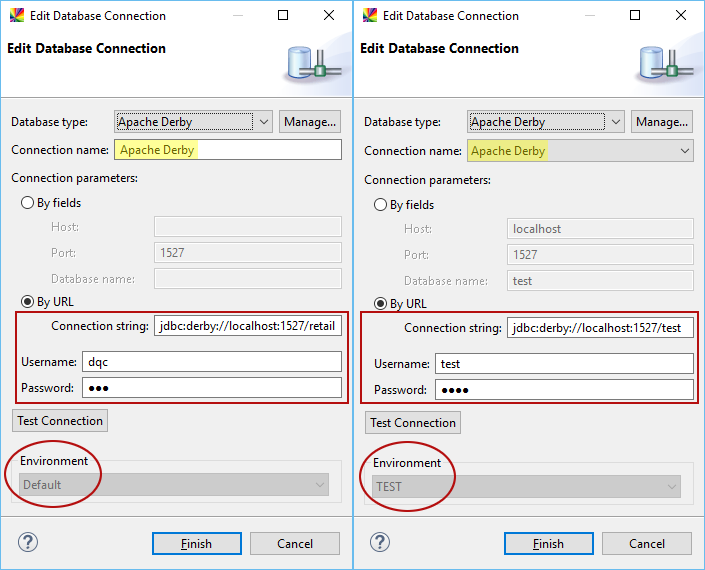Select By fields radio in left dialog
705x570 pixels.
point(28,203)
